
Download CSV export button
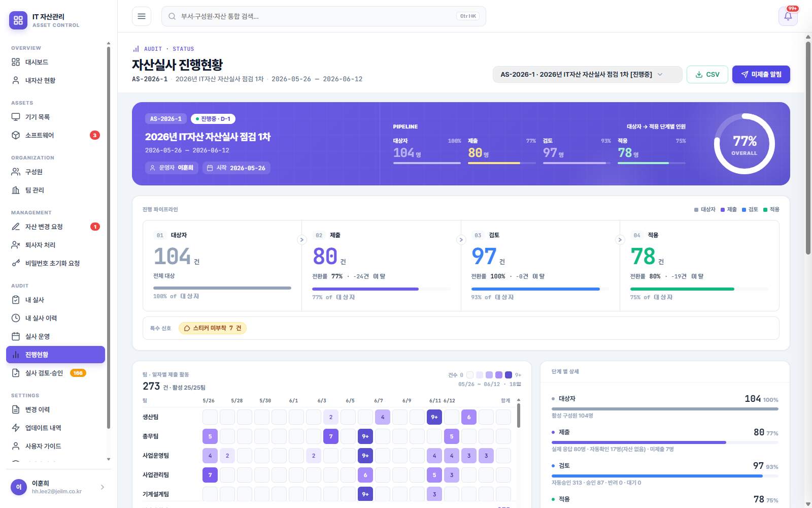(707, 74)
